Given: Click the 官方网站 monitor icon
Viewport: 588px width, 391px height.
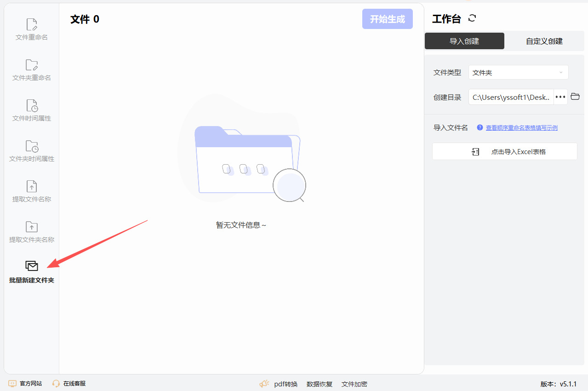Looking at the screenshot, I should click(12, 383).
